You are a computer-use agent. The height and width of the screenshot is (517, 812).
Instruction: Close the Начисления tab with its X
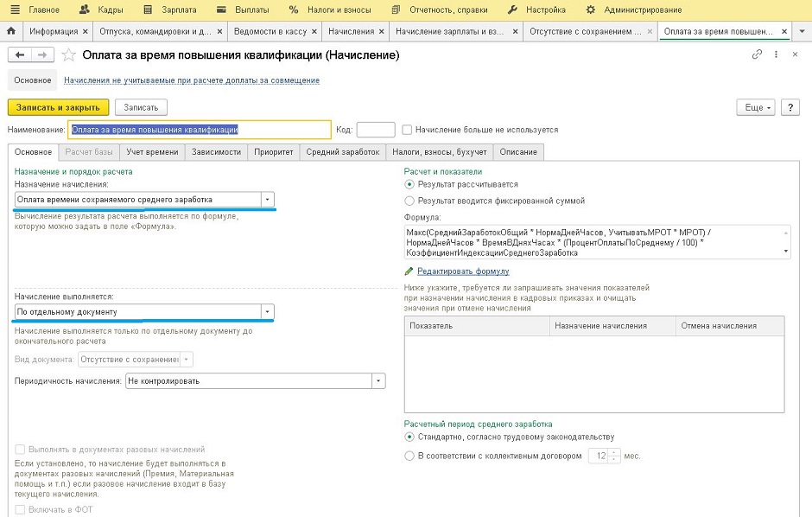pos(381,31)
